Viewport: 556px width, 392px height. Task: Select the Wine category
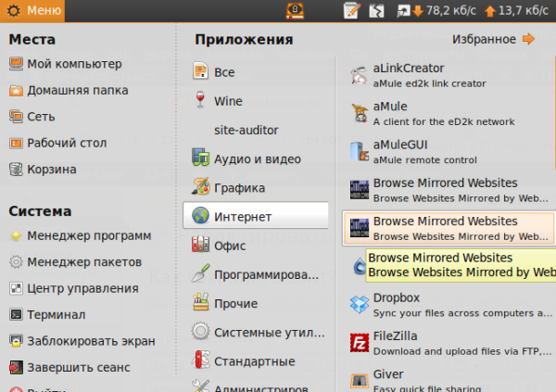(256, 101)
